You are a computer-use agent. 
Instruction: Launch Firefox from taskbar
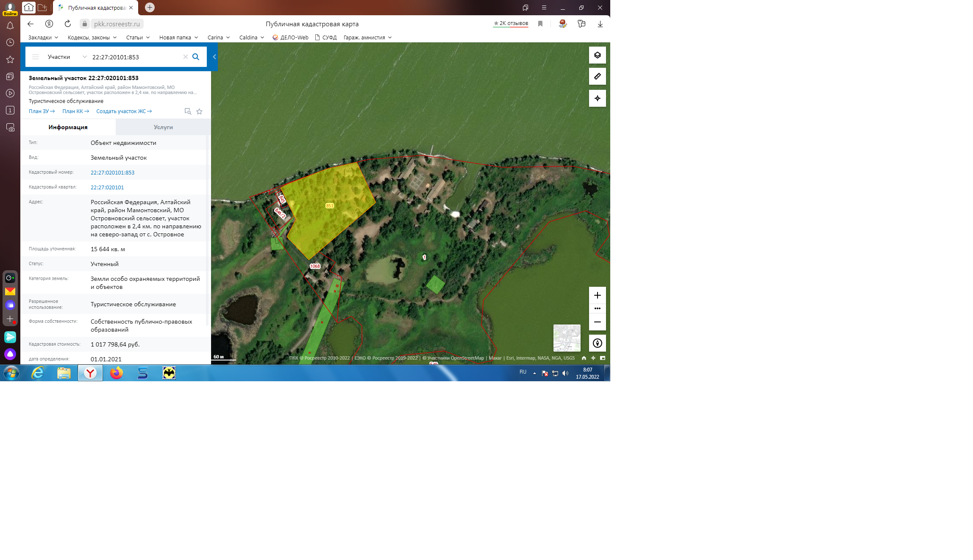[x=117, y=373]
